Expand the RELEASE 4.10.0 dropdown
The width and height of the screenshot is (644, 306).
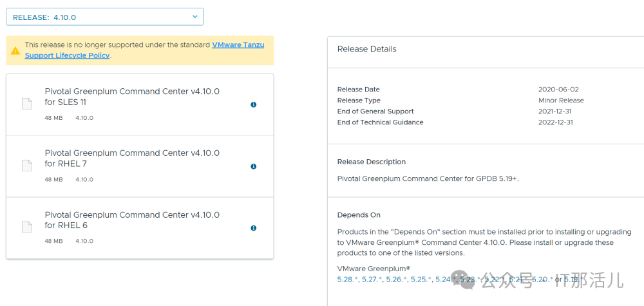104,17
